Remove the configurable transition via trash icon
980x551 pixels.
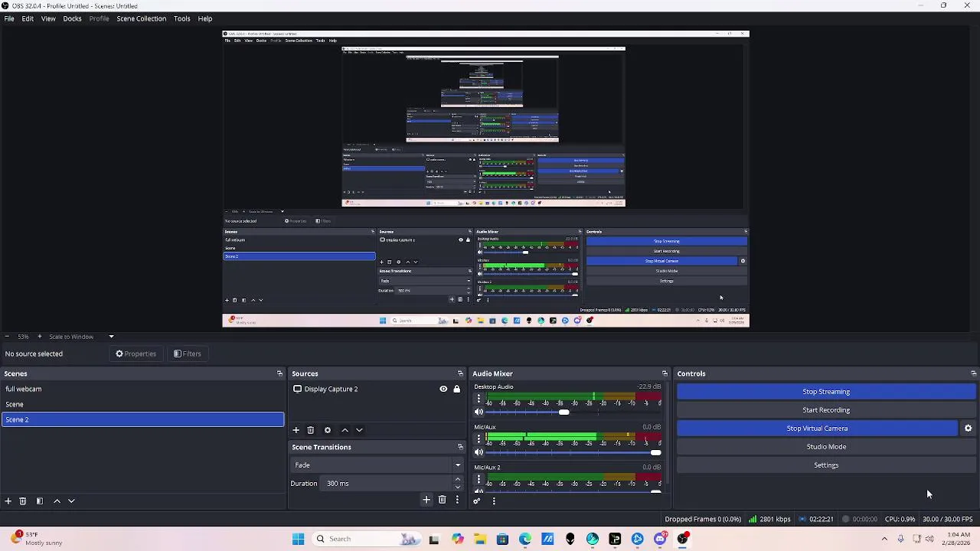pyautogui.click(x=442, y=500)
